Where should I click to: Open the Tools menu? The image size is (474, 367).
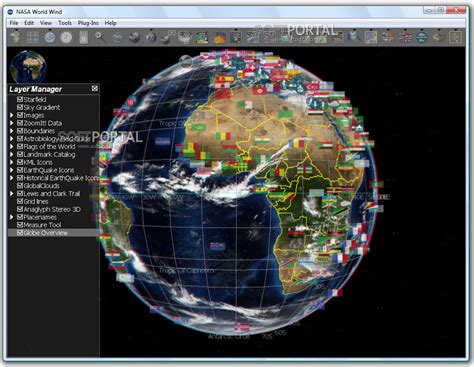(x=65, y=23)
